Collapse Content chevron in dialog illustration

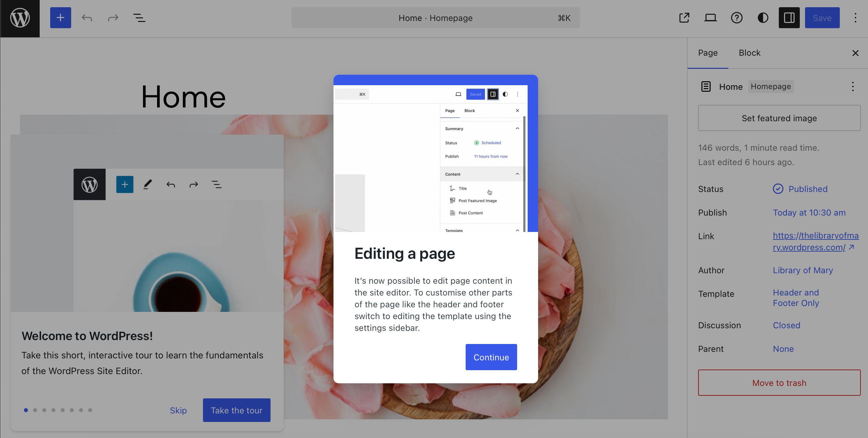coord(517,174)
